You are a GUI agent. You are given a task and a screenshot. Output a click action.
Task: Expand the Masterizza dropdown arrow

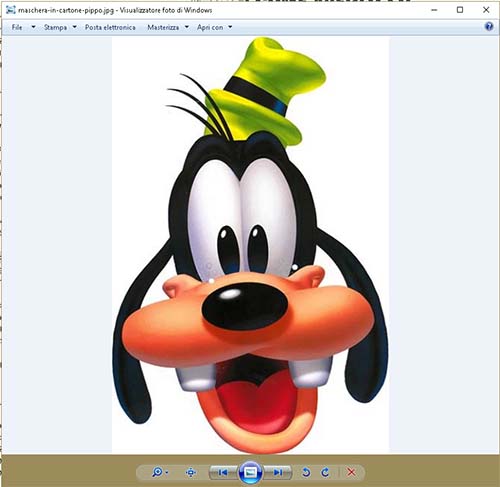[x=187, y=27]
